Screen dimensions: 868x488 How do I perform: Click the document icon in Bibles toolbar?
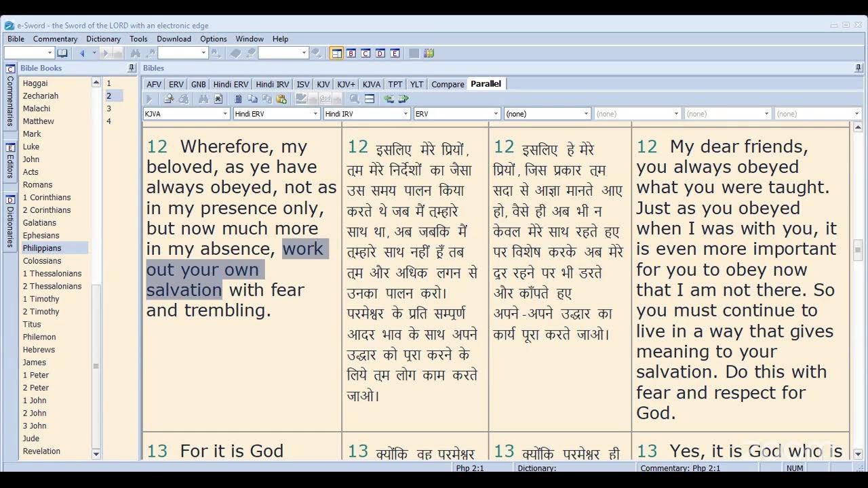point(239,99)
